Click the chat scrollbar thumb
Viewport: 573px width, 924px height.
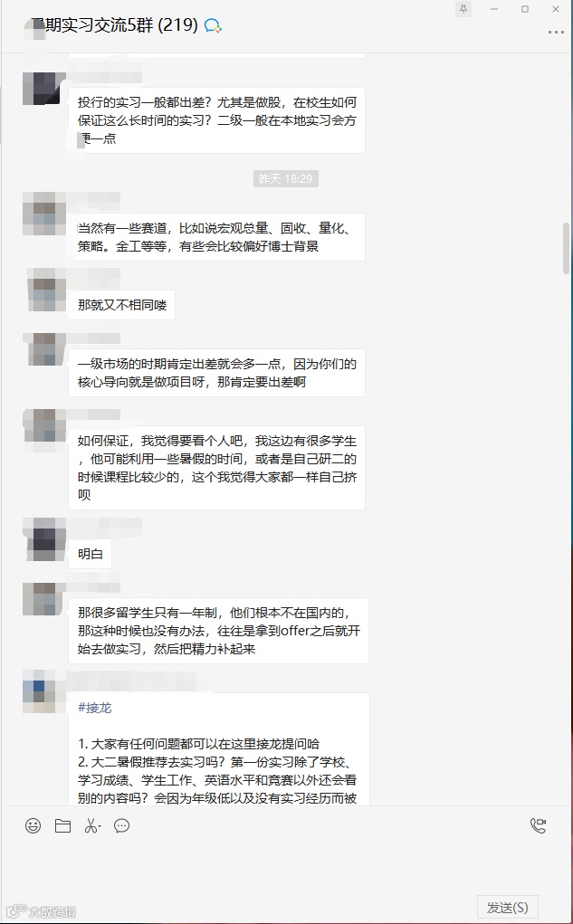coord(566,246)
